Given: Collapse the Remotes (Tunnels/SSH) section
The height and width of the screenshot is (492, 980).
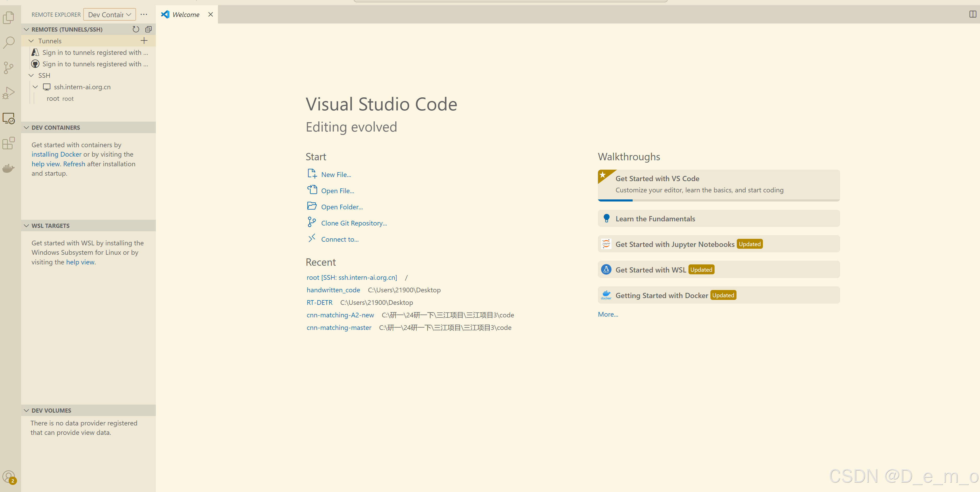Looking at the screenshot, I should click(26, 29).
